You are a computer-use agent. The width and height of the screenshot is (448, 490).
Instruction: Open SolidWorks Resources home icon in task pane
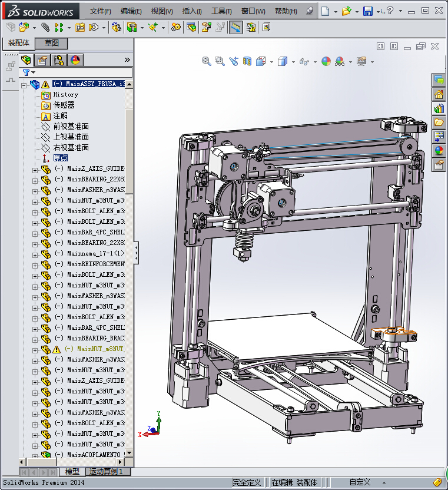439,94
